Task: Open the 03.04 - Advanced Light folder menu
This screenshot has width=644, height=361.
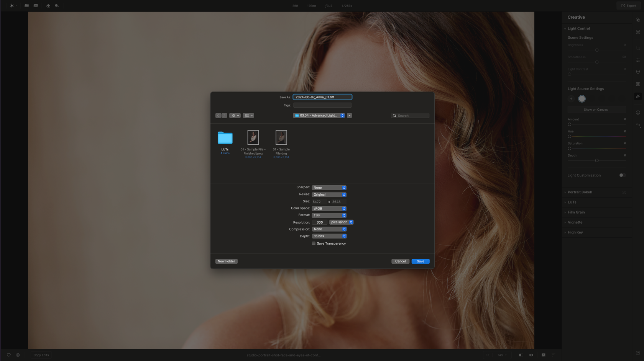Action: (x=319, y=115)
